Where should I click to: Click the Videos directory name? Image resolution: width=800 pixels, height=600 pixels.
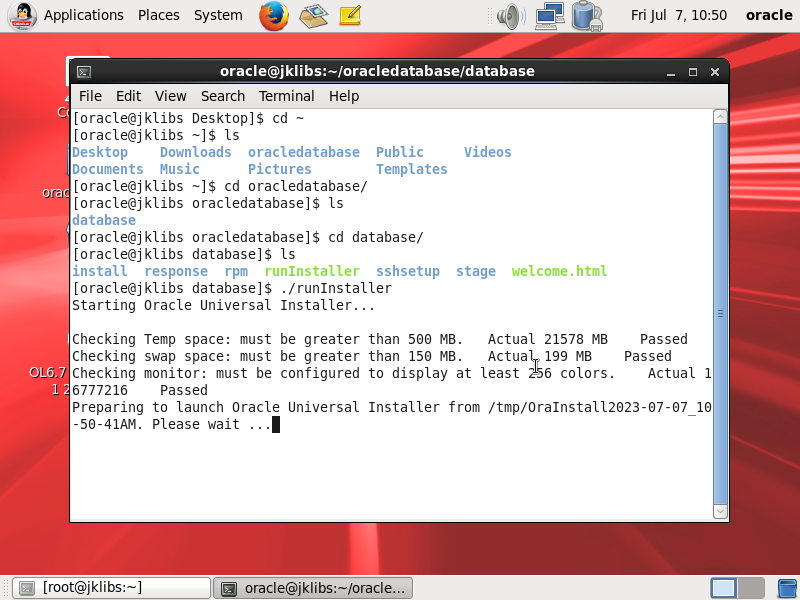click(x=487, y=152)
